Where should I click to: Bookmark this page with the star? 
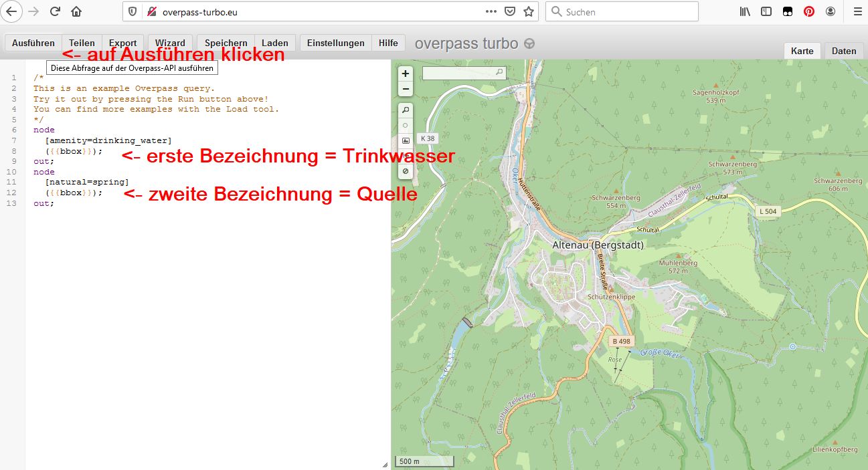click(x=529, y=11)
